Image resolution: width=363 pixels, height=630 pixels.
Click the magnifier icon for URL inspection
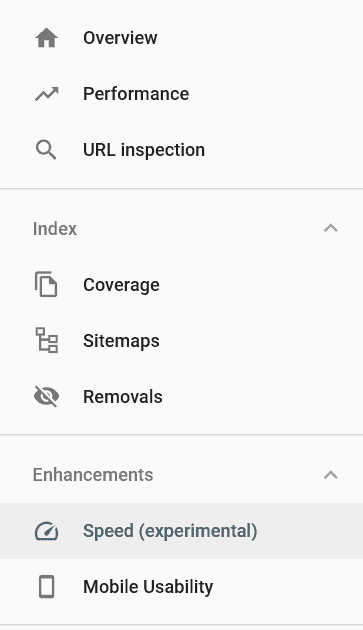tap(46, 150)
